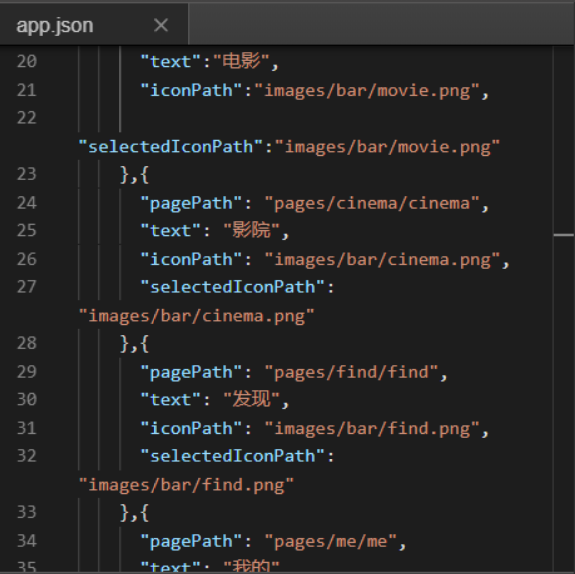Viewport: 575px width, 574px height.
Task: Click the "影院" text value
Action: (x=252, y=231)
